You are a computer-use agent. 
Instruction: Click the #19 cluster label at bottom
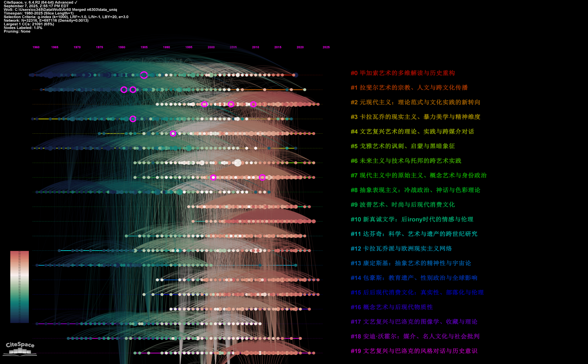point(414,351)
